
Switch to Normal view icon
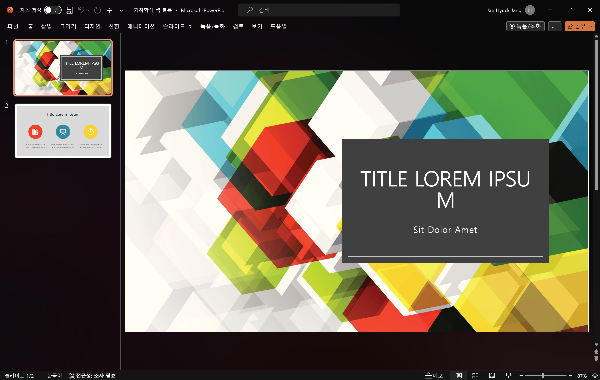[459, 376]
